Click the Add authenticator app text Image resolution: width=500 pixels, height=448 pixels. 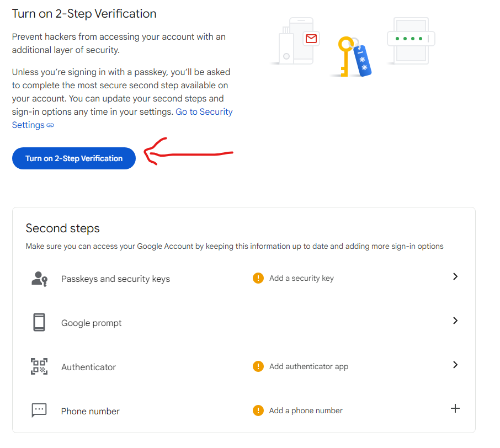(x=308, y=367)
